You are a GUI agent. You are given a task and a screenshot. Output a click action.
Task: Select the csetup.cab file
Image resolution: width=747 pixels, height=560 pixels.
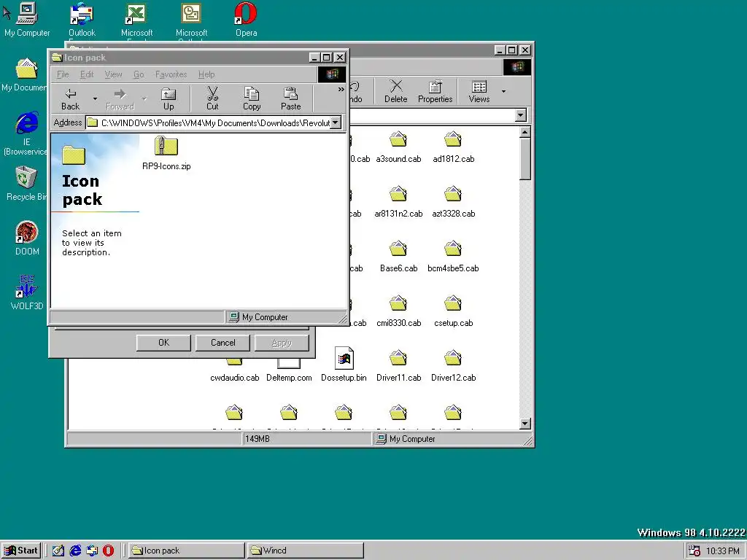pyautogui.click(x=453, y=312)
